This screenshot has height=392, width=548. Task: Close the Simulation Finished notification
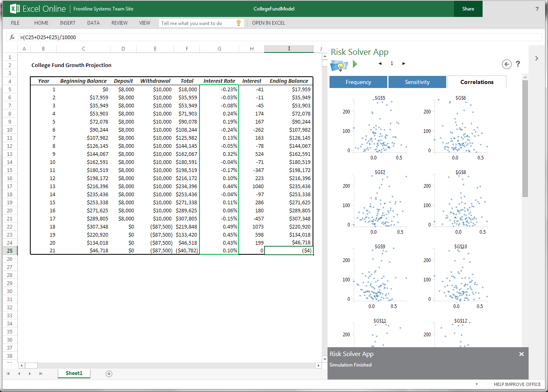click(x=521, y=354)
